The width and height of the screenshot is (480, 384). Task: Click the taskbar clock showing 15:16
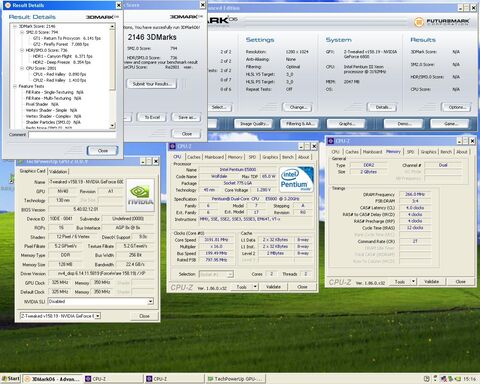click(x=469, y=379)
